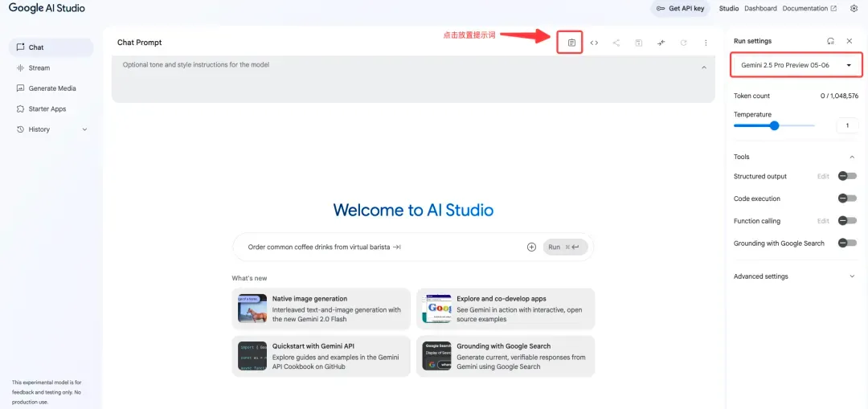The height and width of the screenshot is (409, 868).
Task: Enable Grounding with Google Search toggle
Action: point(847,243)
